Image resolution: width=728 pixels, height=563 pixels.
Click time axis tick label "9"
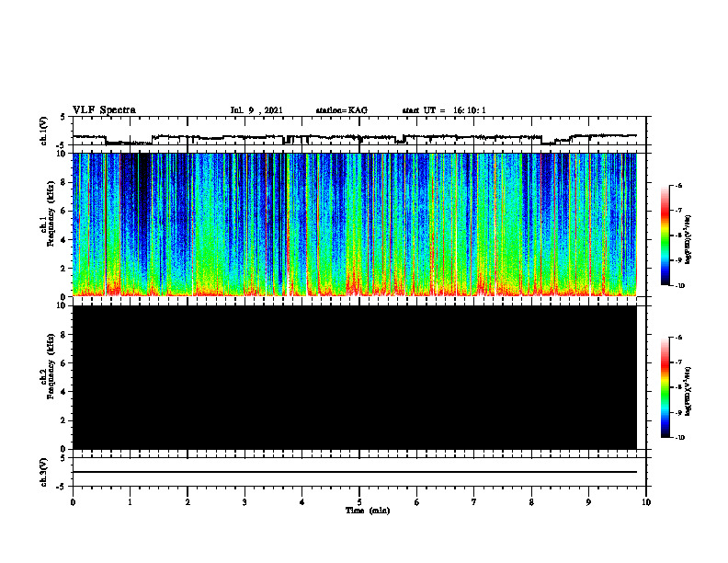tap(588, 502)
